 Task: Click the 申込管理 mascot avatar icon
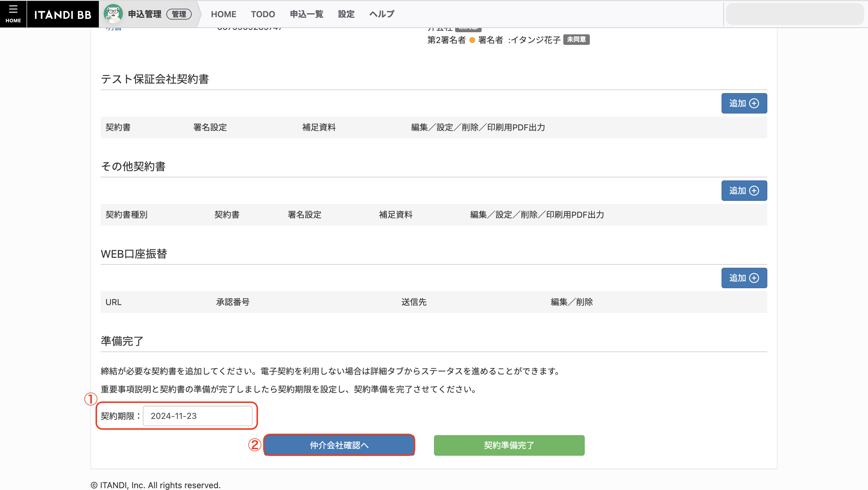coord(113,14)
